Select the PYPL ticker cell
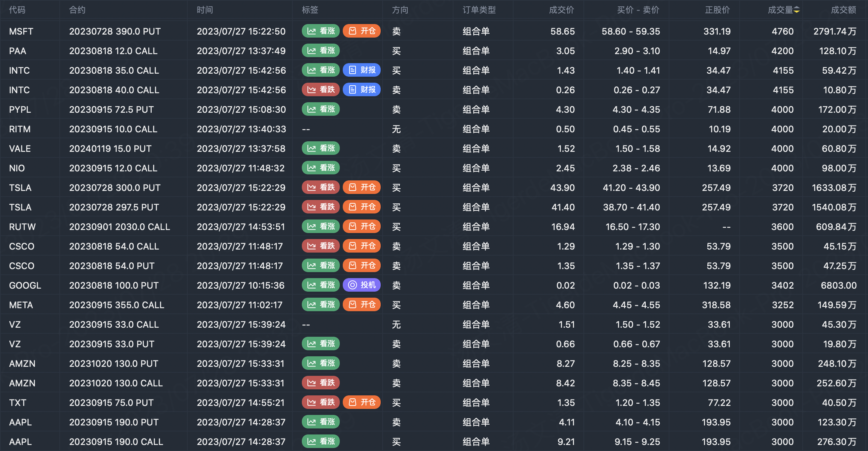The height and width of the screenshot is (451, 868). click(x=20, y=109)
